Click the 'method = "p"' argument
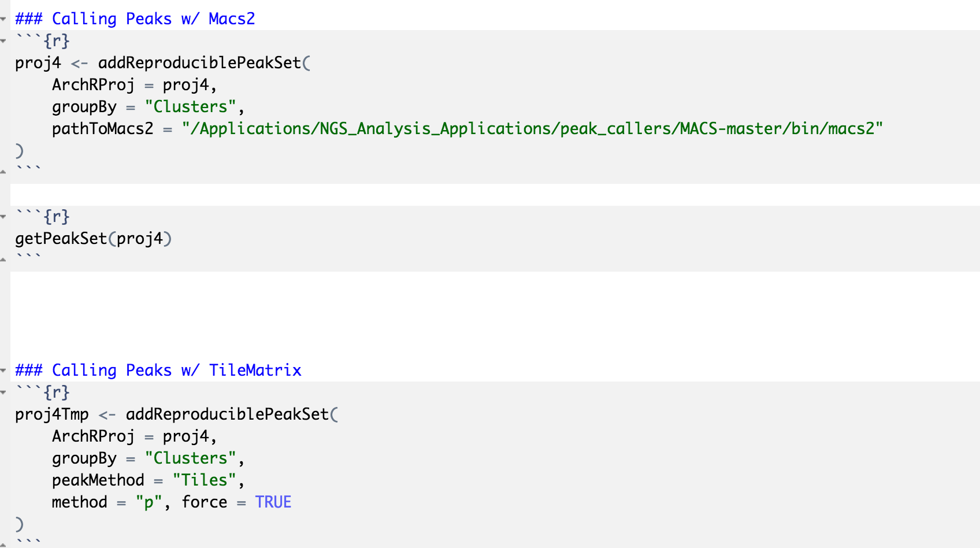980x548 pixels. pyautogui.click(x=107, y=502)
